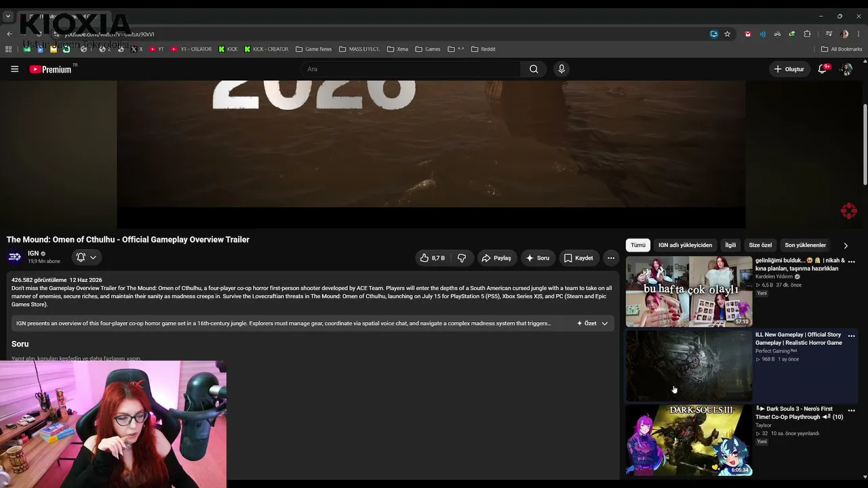Open the YT bookmark
The width and height of the screenshot is (868, 488).
pos(157,49)
